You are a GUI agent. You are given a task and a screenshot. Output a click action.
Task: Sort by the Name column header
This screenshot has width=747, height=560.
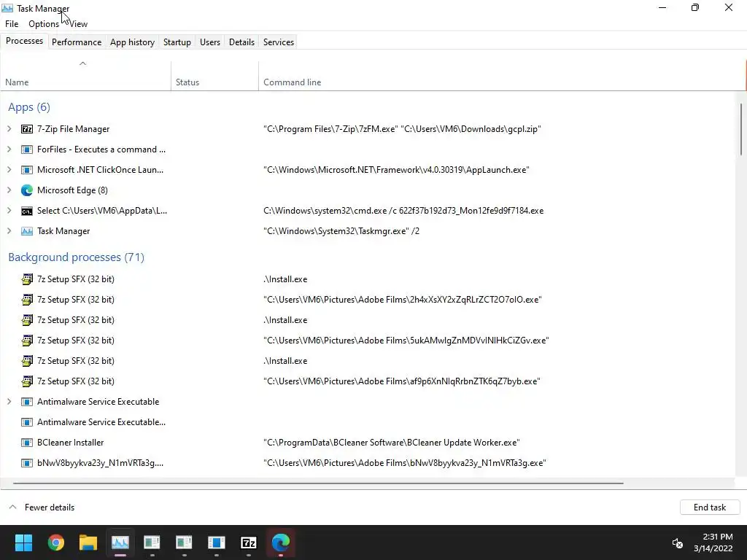point(86,75)
